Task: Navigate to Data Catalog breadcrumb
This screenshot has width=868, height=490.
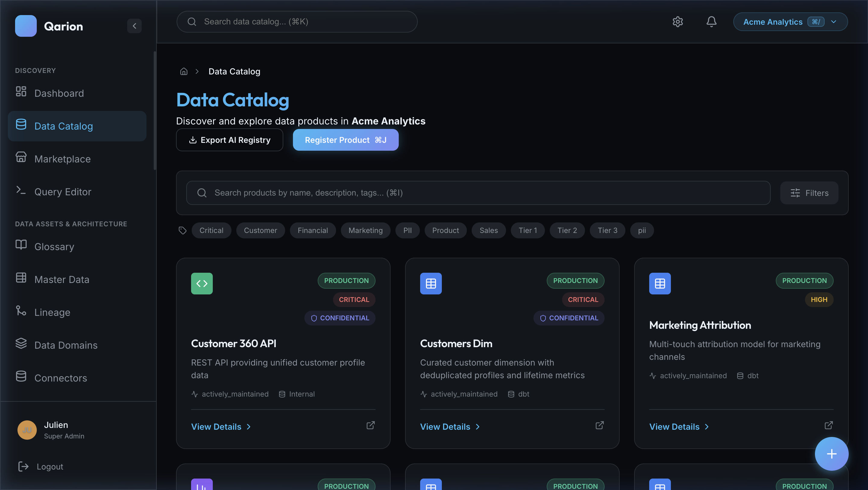Action: [x=234, y=71]
